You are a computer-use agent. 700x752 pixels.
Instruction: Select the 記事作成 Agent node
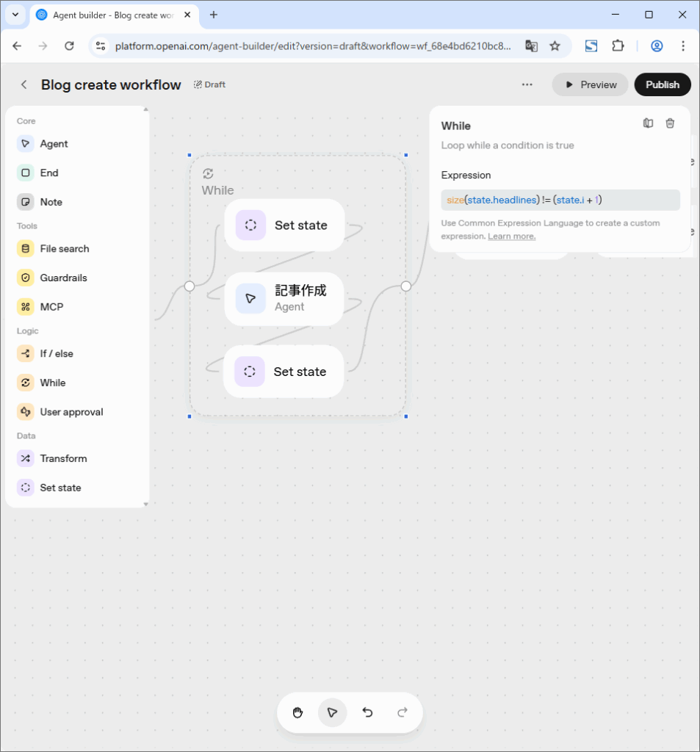(284, 298)
